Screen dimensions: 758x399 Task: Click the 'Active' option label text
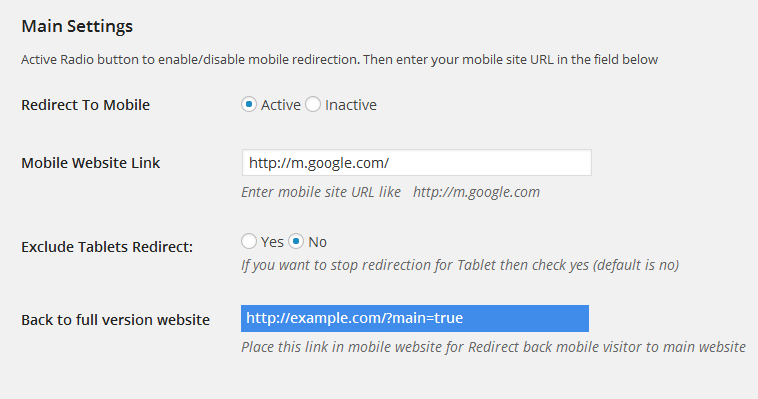281,105
